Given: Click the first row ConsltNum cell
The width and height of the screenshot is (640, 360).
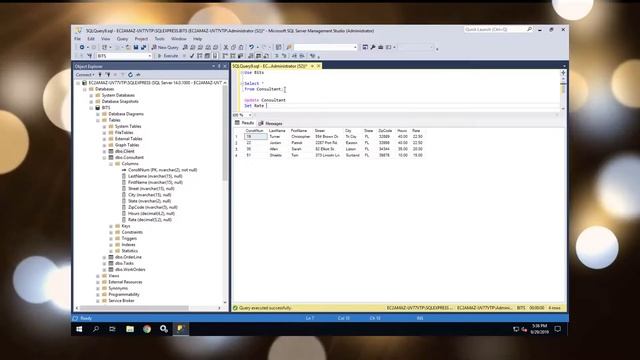Looking at the screenshot, I should (x=256, y=137).
